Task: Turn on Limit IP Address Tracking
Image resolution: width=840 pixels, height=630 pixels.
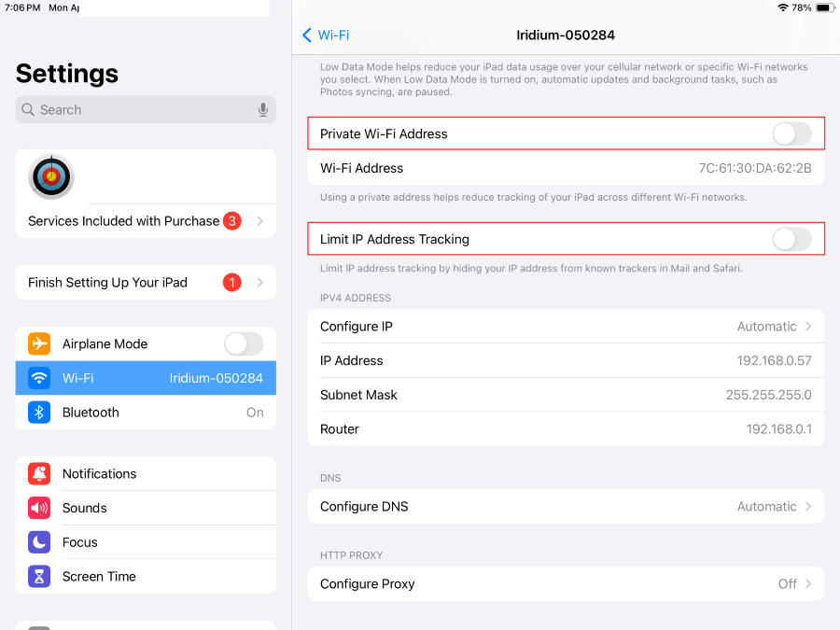Action: click(x=791, y=240)
